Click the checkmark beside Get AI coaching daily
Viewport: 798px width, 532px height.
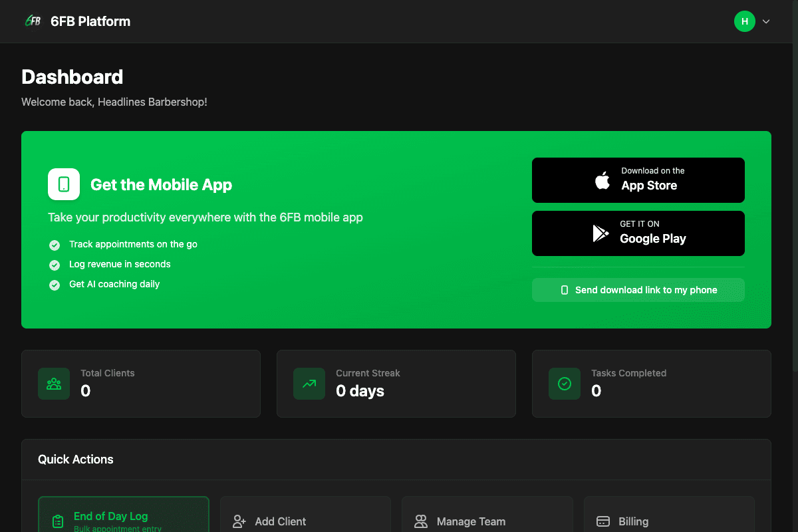(54, 284)
